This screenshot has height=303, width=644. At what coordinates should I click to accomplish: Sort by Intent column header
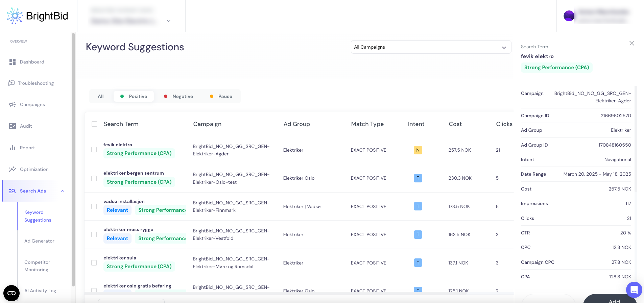[x=416, y=124]
